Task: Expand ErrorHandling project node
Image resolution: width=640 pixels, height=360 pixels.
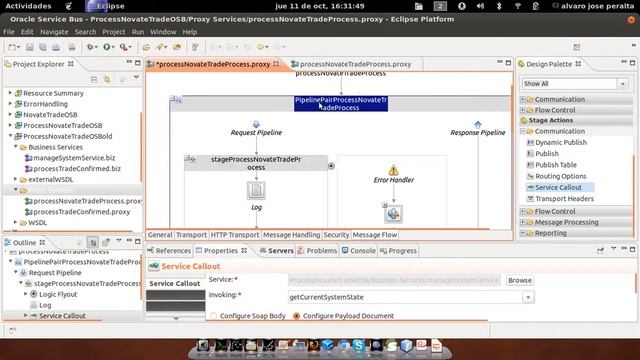Action: click(10, 104)
